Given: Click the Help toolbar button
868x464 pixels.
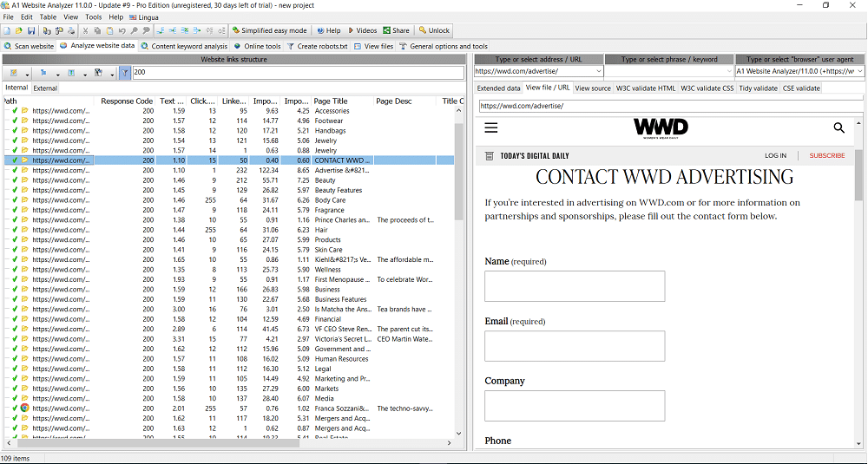Looking at the screenshot, I should click(328, 30).
